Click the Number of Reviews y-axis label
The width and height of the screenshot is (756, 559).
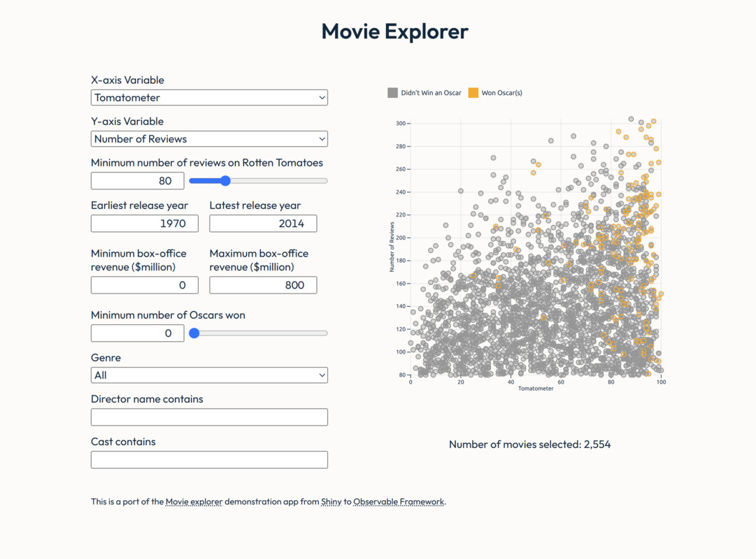point(392,247)
